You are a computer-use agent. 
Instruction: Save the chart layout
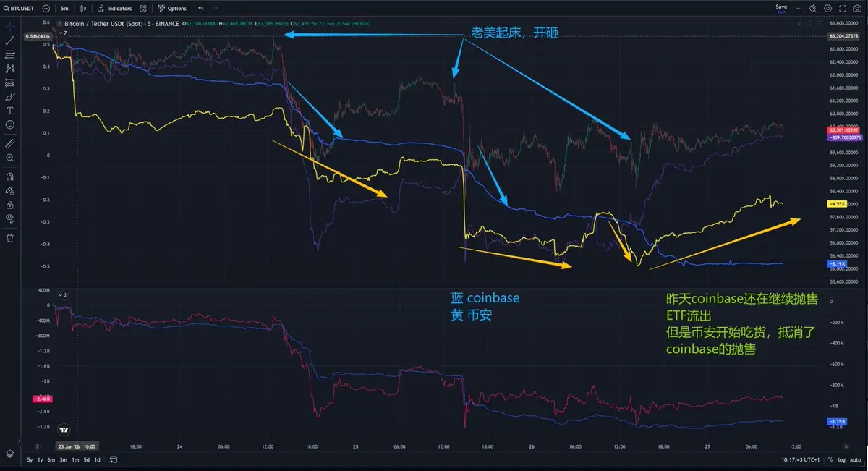[x=781, y=8]
